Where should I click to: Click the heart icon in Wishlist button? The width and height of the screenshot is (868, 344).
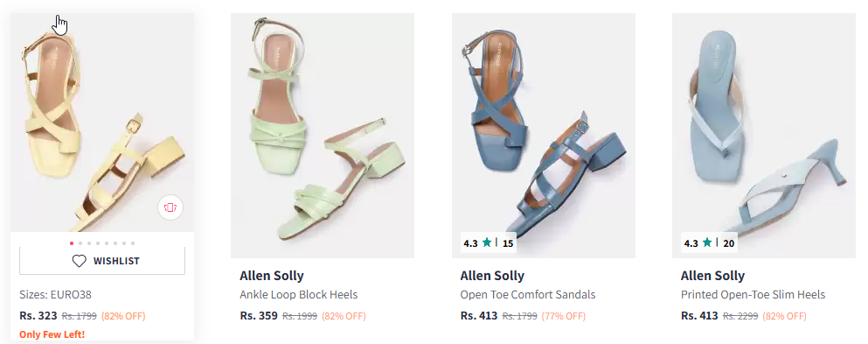tap(80, 261)
